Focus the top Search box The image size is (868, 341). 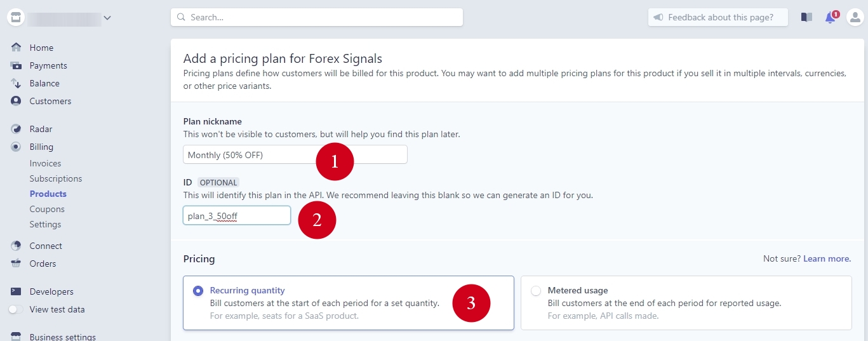click(316, 17)
